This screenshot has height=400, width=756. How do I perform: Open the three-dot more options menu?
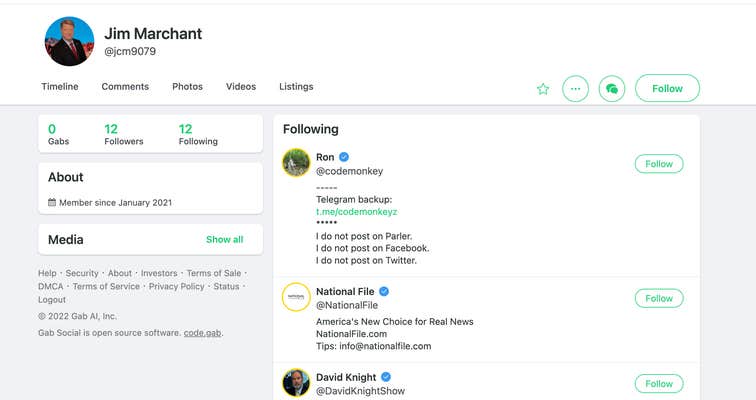575,89
